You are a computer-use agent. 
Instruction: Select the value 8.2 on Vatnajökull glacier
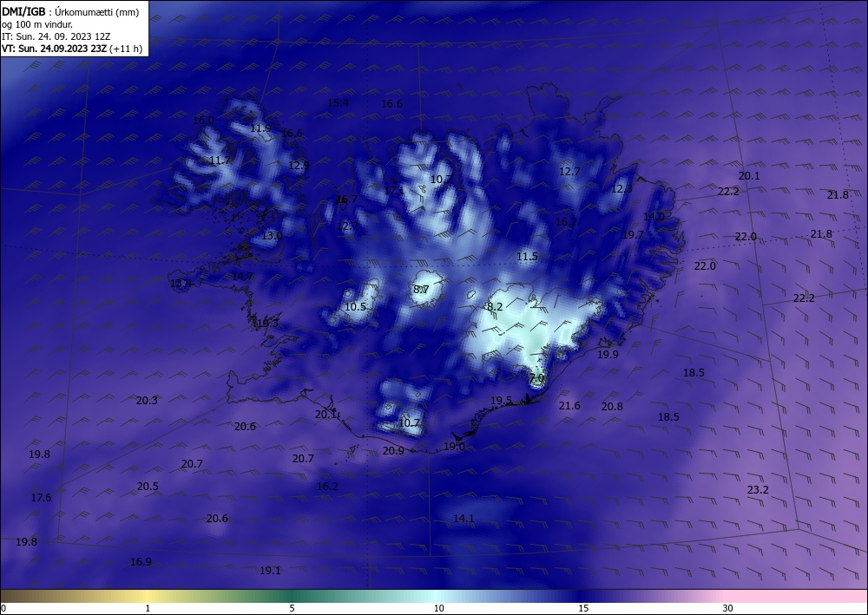click(x=495, y=306)
